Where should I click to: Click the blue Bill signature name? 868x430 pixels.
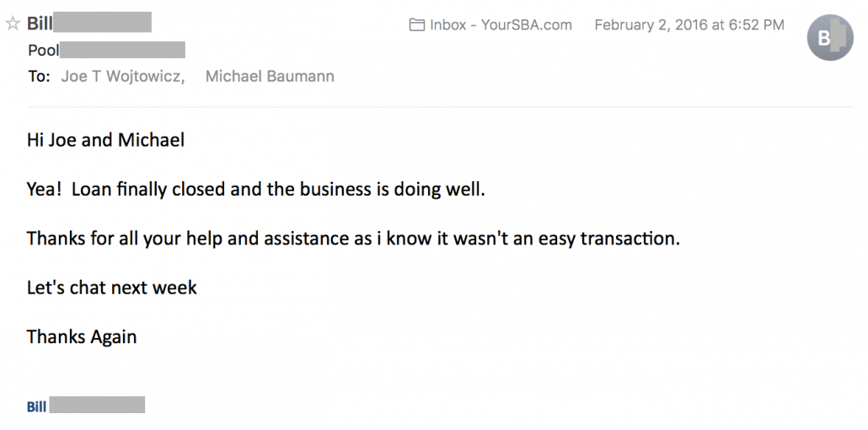click(36, 406)
